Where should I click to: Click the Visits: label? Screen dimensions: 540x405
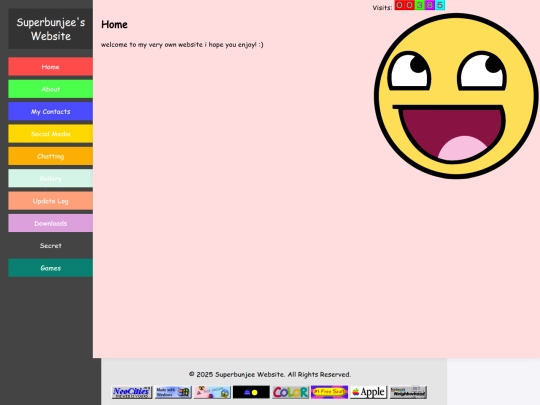click(382, 8)
